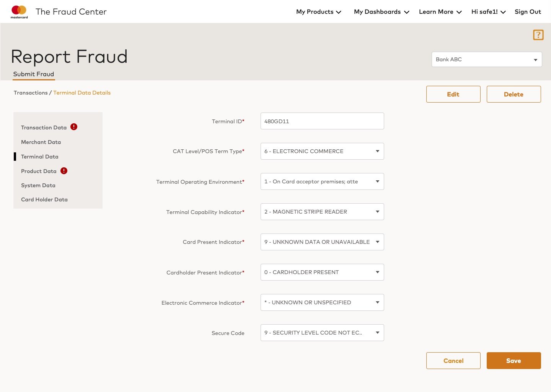
Task: Select the Submit Fraud tab
Action: point(34,74)
